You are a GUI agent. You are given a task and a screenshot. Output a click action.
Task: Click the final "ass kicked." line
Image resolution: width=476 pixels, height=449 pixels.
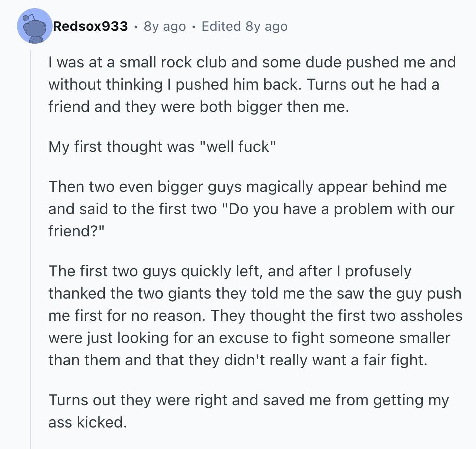pyautogui.click(x=88, y=422)
